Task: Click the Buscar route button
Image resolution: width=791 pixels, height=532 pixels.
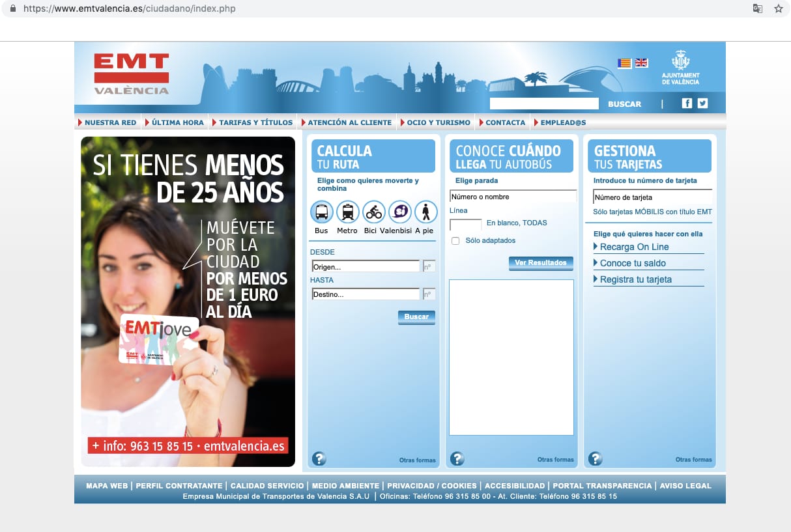Action: 416,317
